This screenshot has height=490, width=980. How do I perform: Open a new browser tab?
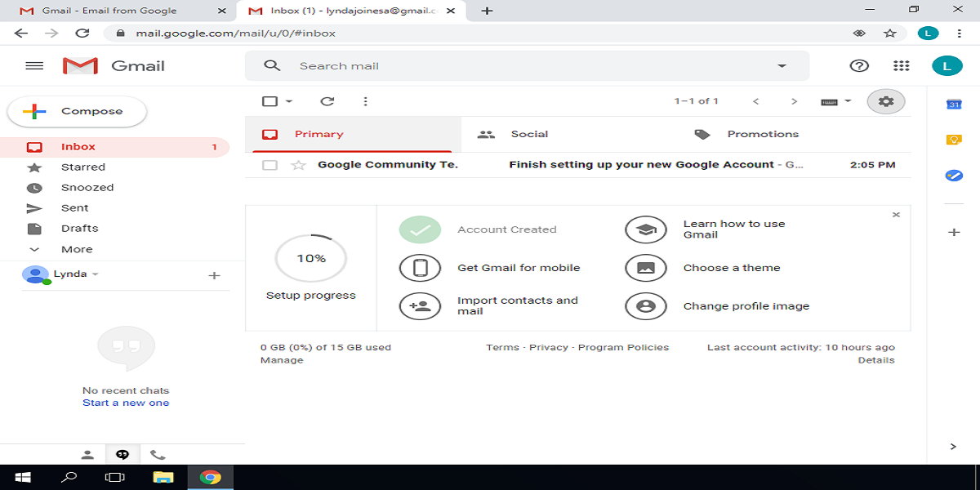[x=487, y=11]
